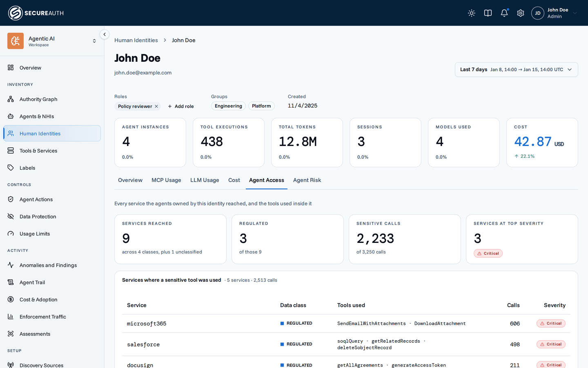Open the settings gear icon
This screenshot has height=368, width=588.
click(x=521, y=13)
